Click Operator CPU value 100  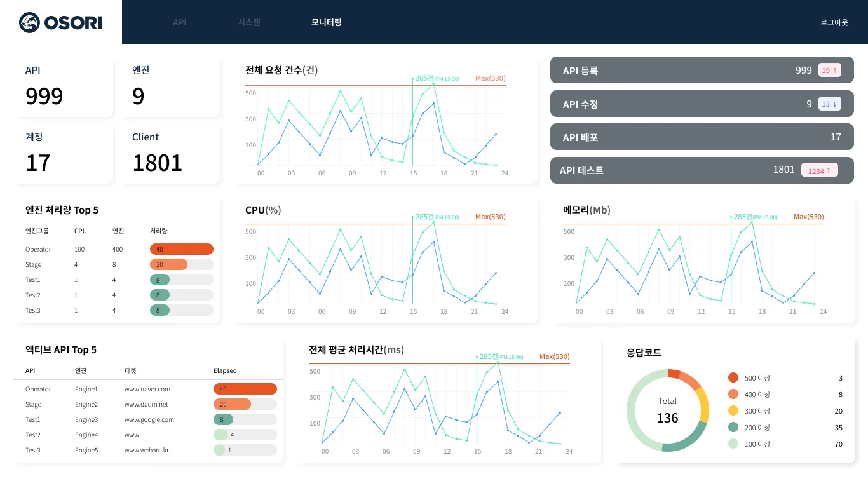click(x=79, y=249)
